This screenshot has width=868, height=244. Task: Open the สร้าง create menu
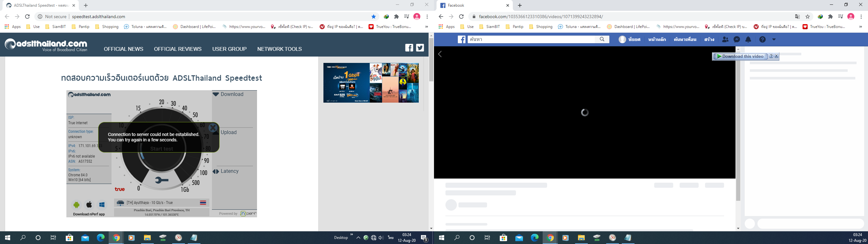click(x=709, y=39)
